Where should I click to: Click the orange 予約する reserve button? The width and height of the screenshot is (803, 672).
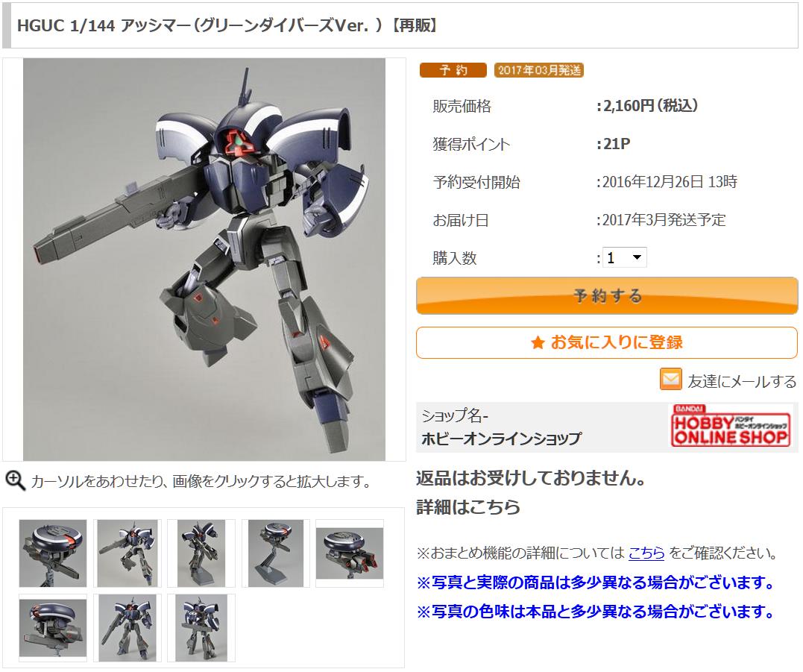point(607,295)
